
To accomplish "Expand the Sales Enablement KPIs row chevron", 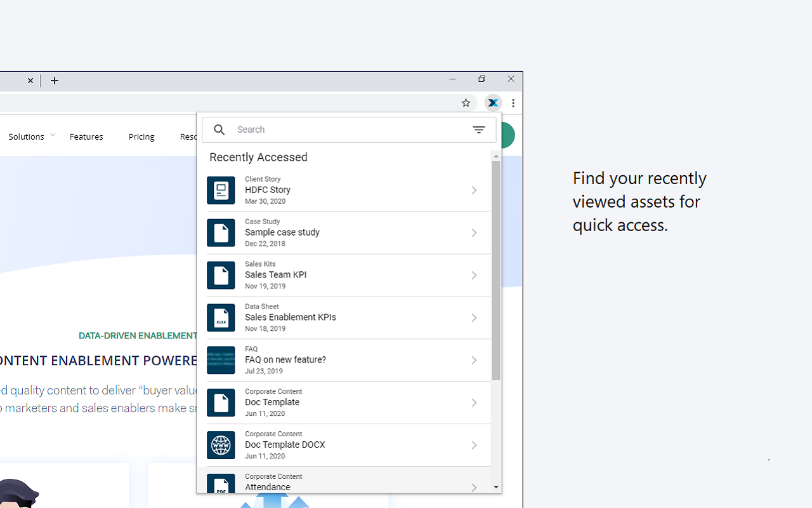I will tap(474, 317).
